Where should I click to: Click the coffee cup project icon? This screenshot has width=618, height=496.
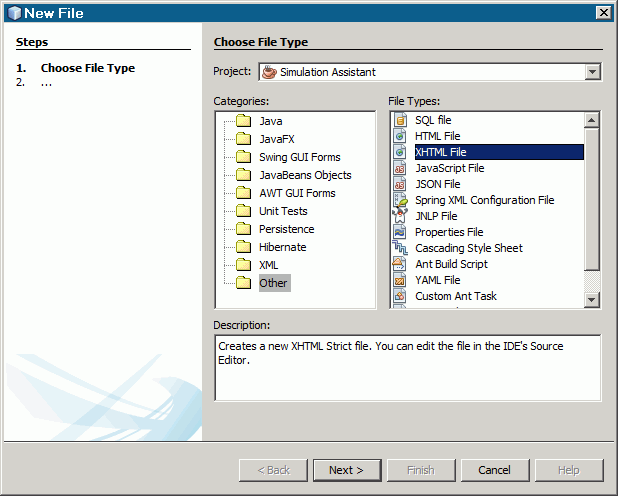(269, 72)
